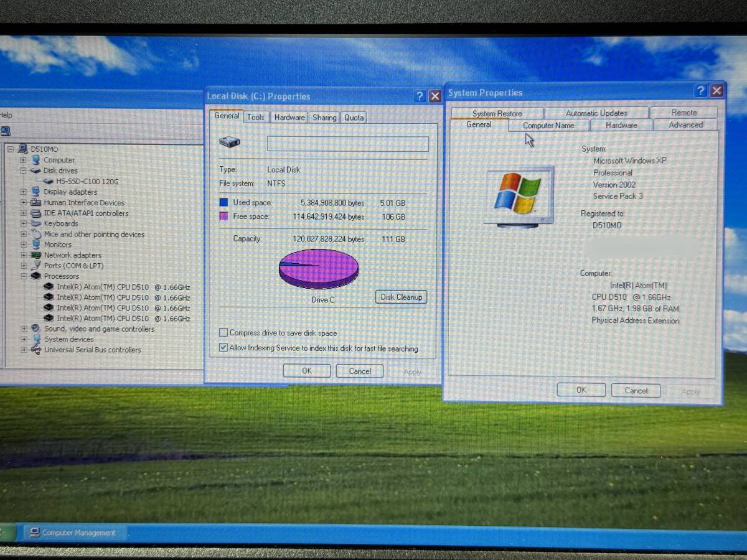The height and width of the screenshot is (560, 747).
Task: Switch to Tools tab in Local Disk Properties
Action: tap(255, 117)
